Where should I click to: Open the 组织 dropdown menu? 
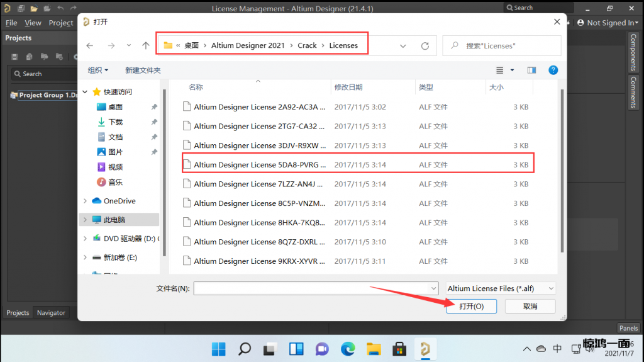pyautogui.click(x=98, y=70)
